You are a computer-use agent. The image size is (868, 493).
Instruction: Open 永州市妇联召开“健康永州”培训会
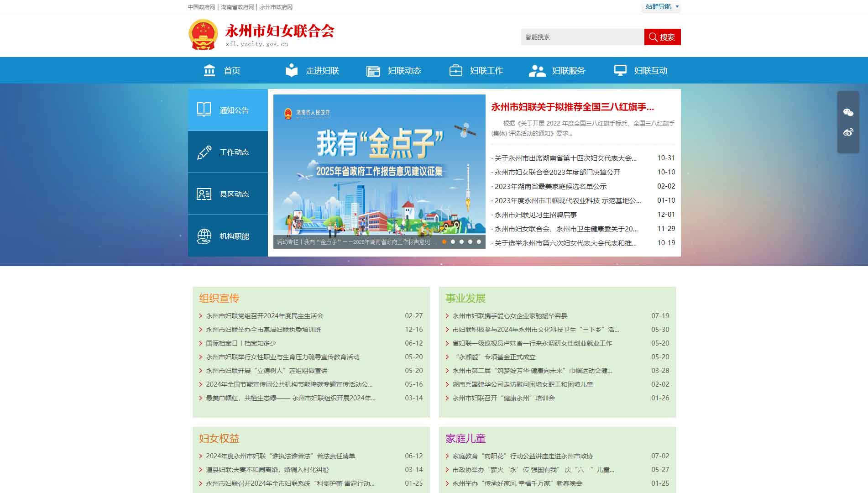503,398
